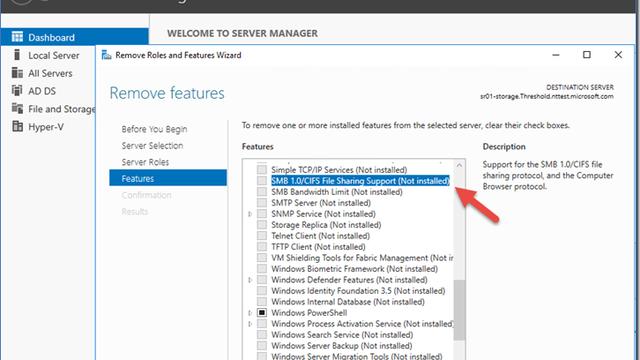Image resolution: width=640 pixels, height=360 pixels.
Task: Toggle Windows Internal Database checkbox
Action: point(262,302)
